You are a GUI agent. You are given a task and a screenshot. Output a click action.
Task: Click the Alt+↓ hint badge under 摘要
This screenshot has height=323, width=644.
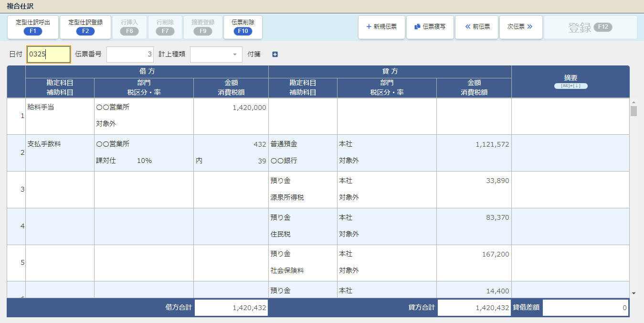tap(570, 86)
